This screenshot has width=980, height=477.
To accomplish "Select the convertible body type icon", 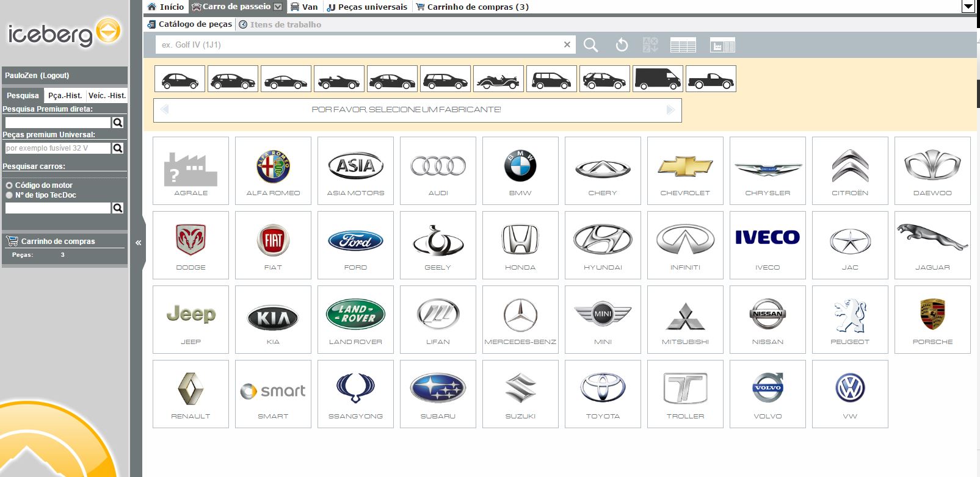I will pos(339,79).
